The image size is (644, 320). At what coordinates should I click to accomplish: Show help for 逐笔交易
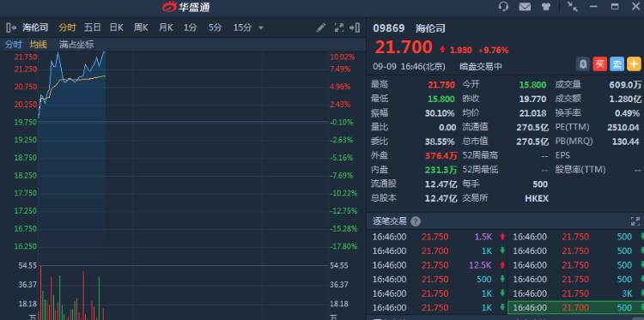pyautogui.click(x=416, y=221)
